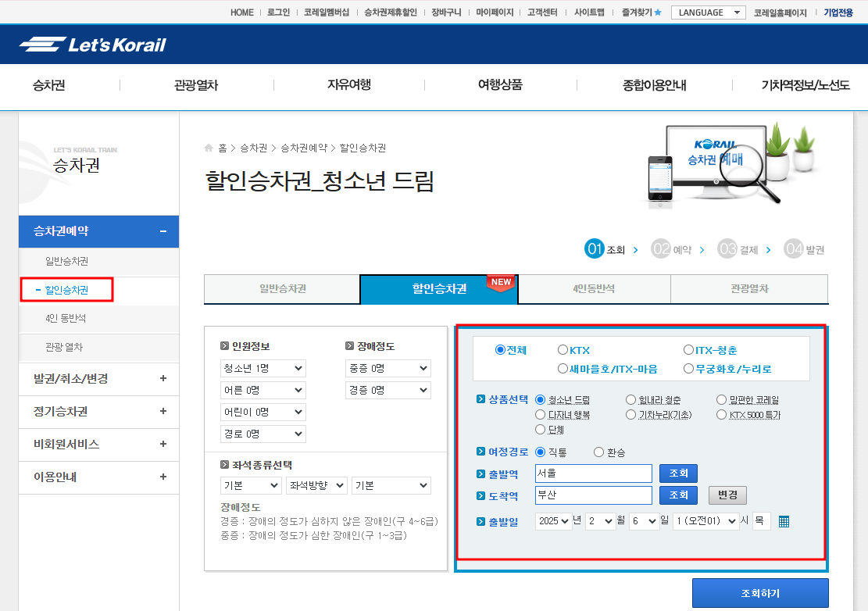Open the 관광열차 main menu

pyautogui.click(x=196, y=85)
